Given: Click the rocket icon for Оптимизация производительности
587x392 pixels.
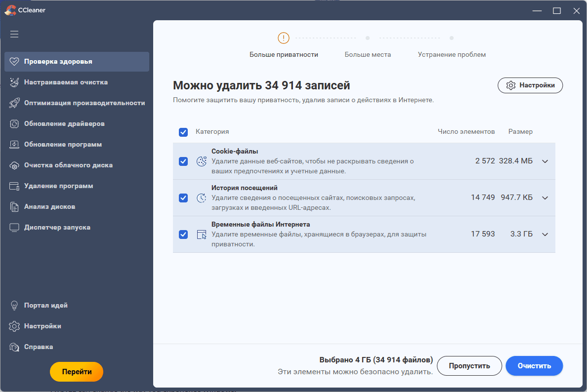Looking at the screenshot, I should (14, 103).
